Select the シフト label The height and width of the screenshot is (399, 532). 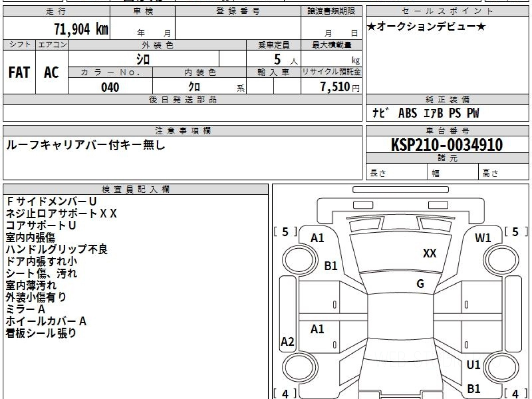coord(20,45)
